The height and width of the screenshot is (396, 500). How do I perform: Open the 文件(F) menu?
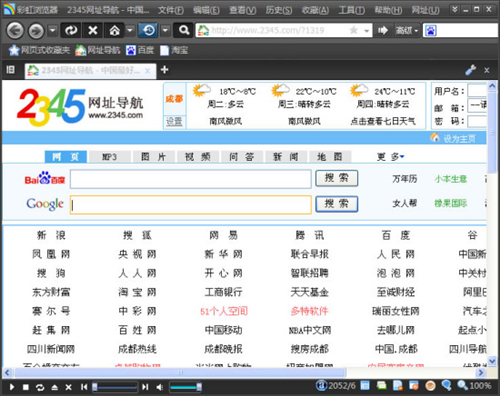171,10
